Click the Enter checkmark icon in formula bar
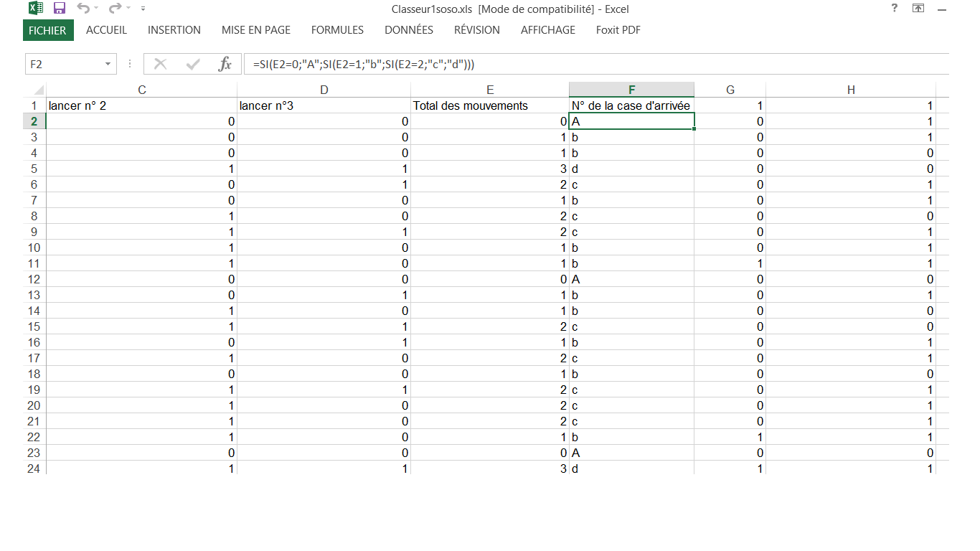 [192, 64]
